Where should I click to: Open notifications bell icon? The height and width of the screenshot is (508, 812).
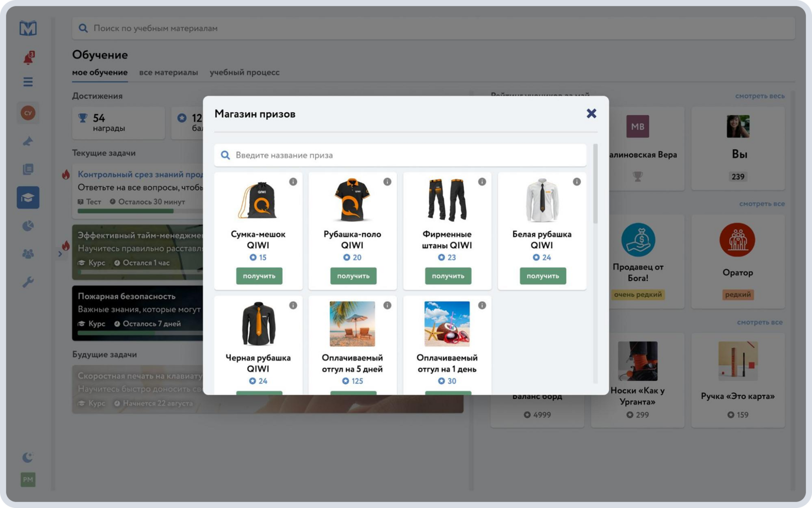[x=28, y=58]
